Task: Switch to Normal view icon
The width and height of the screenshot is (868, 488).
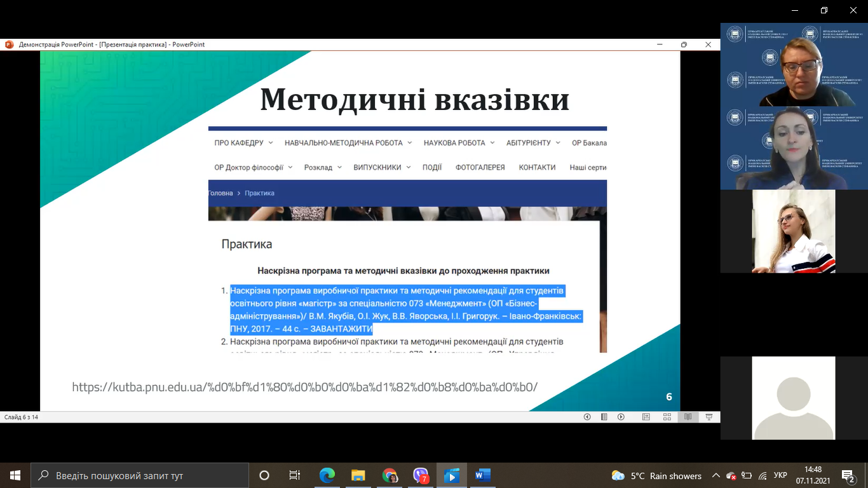Action: click(646, 417)
